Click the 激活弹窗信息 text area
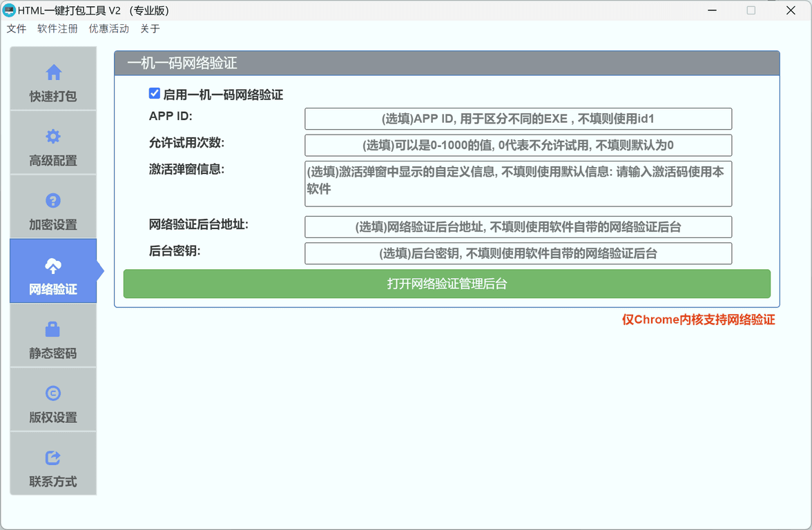The width and height of the screenshot is (812, 530). 518,183
